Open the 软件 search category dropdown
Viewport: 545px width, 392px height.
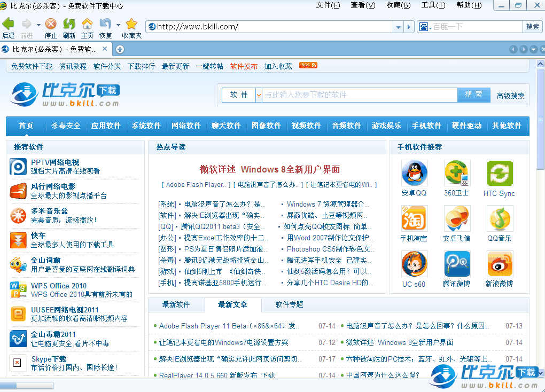[259, 95]
